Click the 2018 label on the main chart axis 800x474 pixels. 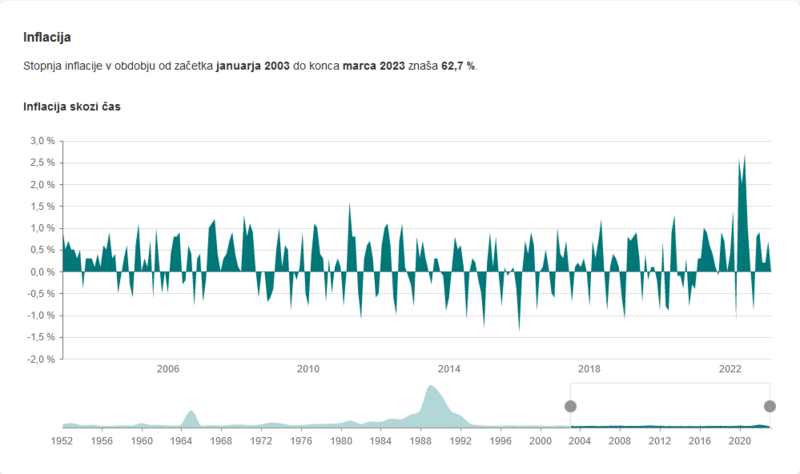589,369
